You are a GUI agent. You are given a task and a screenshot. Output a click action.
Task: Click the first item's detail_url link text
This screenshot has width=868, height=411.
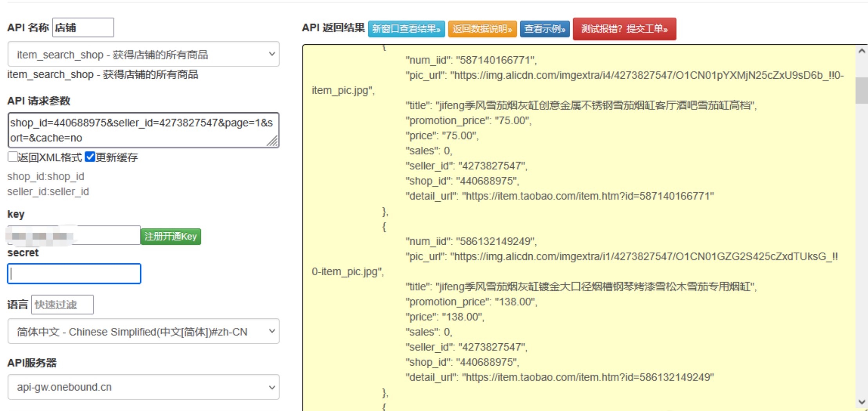tap(587, 196)
